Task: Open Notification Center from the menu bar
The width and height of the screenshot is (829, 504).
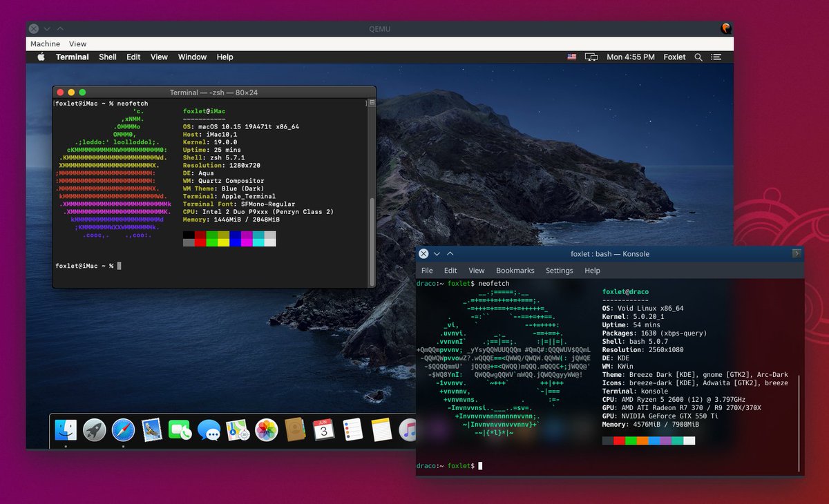Action: tap(716, 57)
